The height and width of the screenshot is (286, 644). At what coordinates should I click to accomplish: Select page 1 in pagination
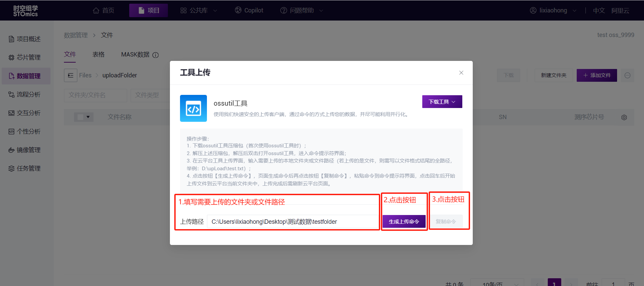(554, 283)
